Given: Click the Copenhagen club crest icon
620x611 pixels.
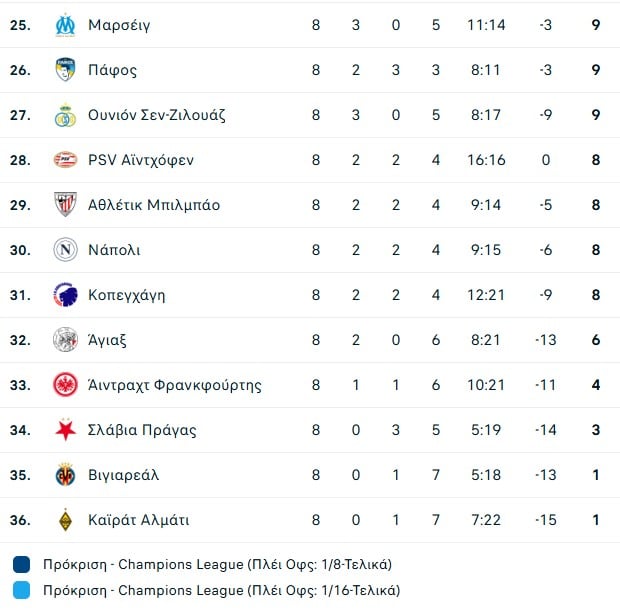Looking at the screenshot, I should pyautogui.click(x=65, y=295).
